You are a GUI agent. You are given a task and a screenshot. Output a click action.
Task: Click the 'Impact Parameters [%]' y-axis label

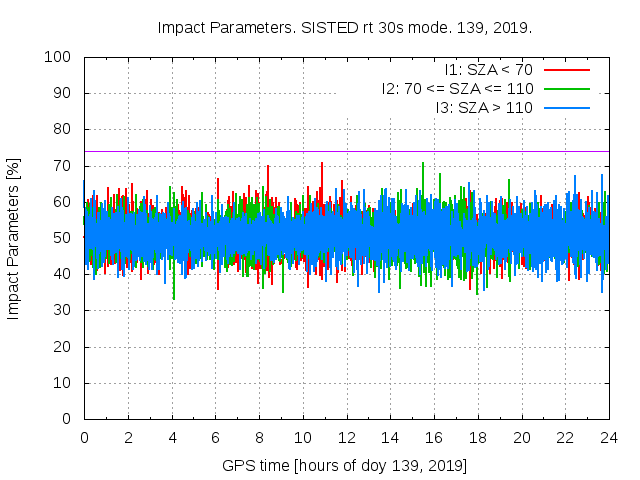(x=14, y=238)
